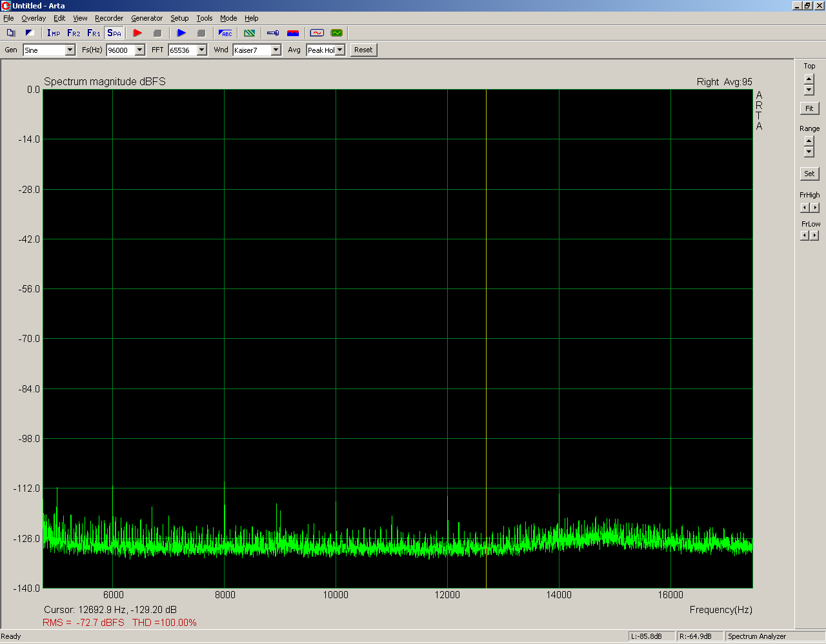The width and height of the screenshot is (826, 644).
Task: Click the red RMS -72.7 dBFS readout
Action: (x=83, y=623)
